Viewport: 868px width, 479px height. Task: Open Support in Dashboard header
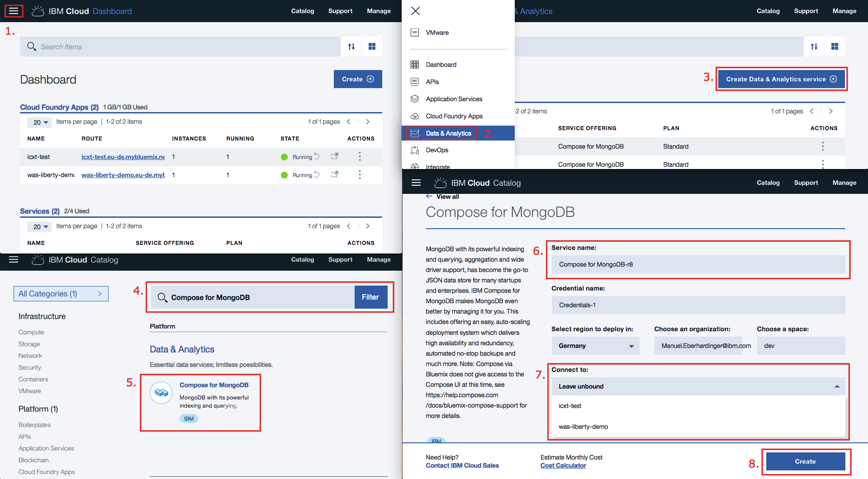point(340,11)
